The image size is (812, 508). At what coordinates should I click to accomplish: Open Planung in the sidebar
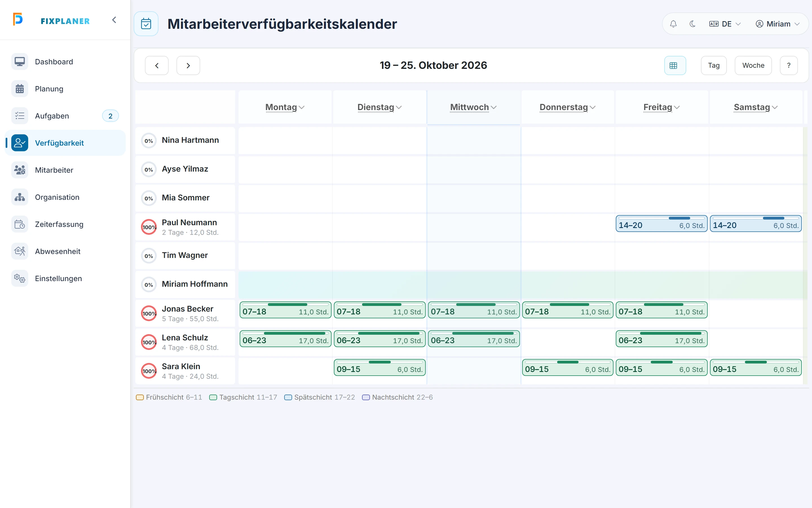point(65,89)
